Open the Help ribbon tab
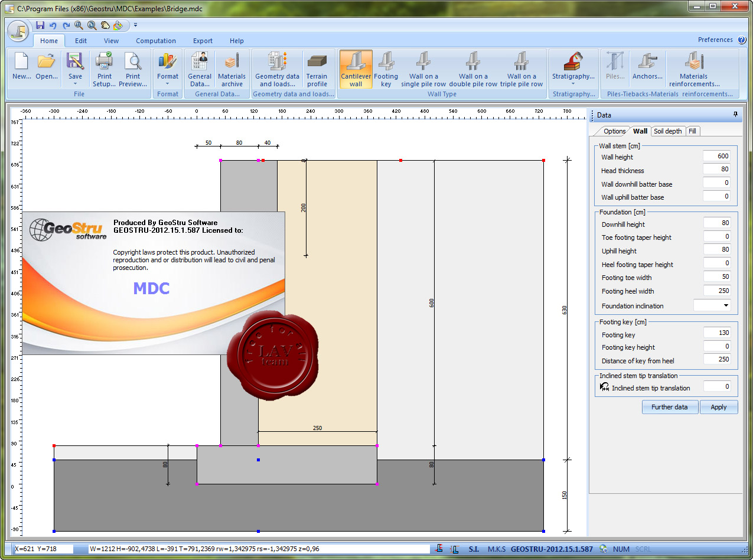Screen dimensions: 753x560 pyautogui.click(x=237, y=41)
